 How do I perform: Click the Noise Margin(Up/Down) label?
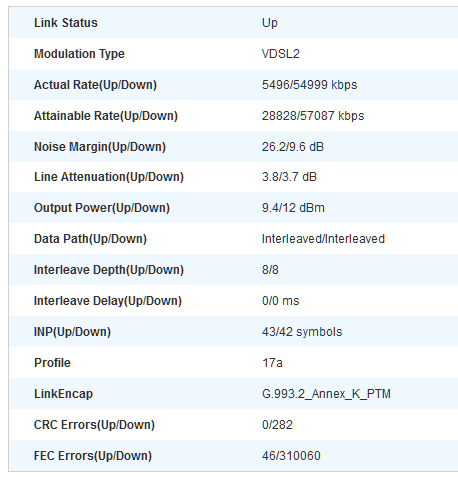100,147
